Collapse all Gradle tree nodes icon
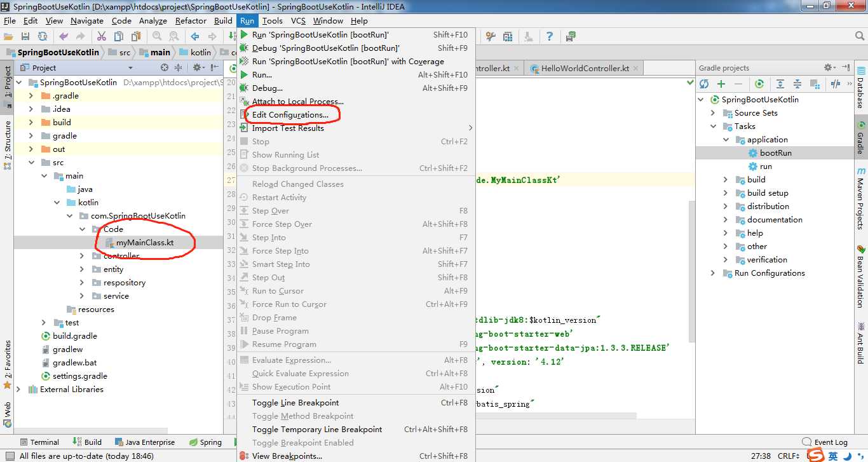The image size is (868, 462). [x=797, y=84]
